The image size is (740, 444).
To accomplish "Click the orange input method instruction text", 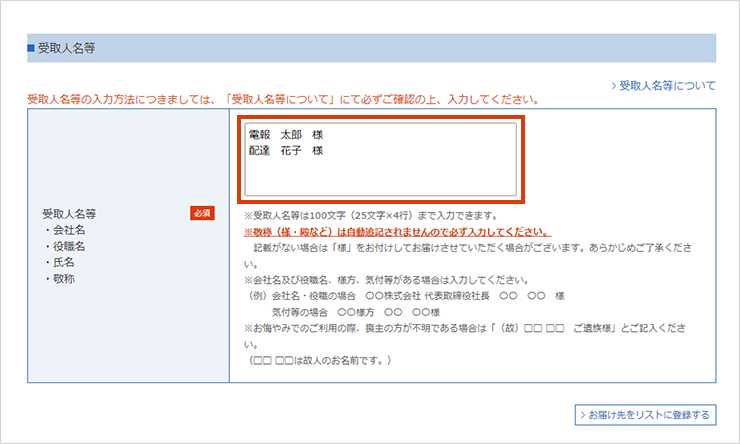I will click(283, 100).
